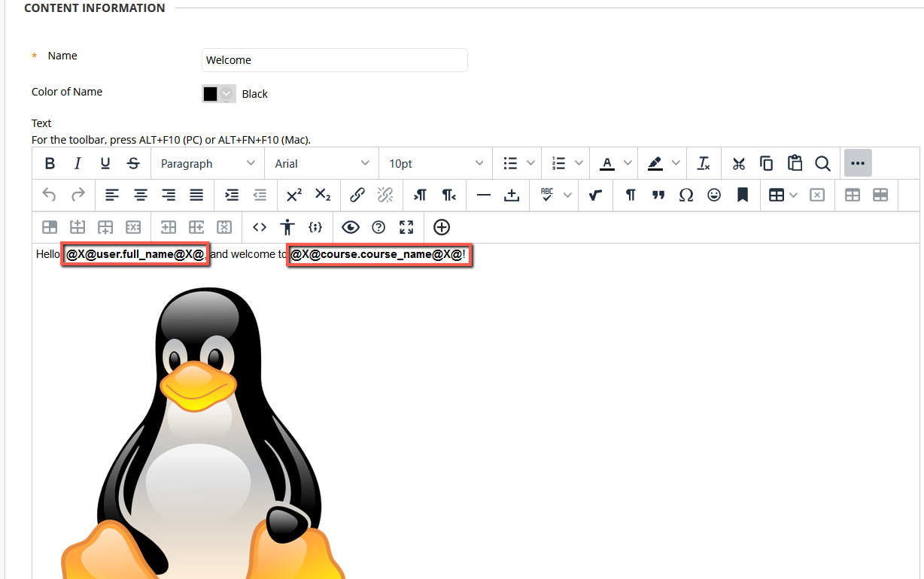Viewport: 924px width, 579px height.
Task: Switch the editor to fullscreen
Action: pyautogui.click(x=406, y=226)
